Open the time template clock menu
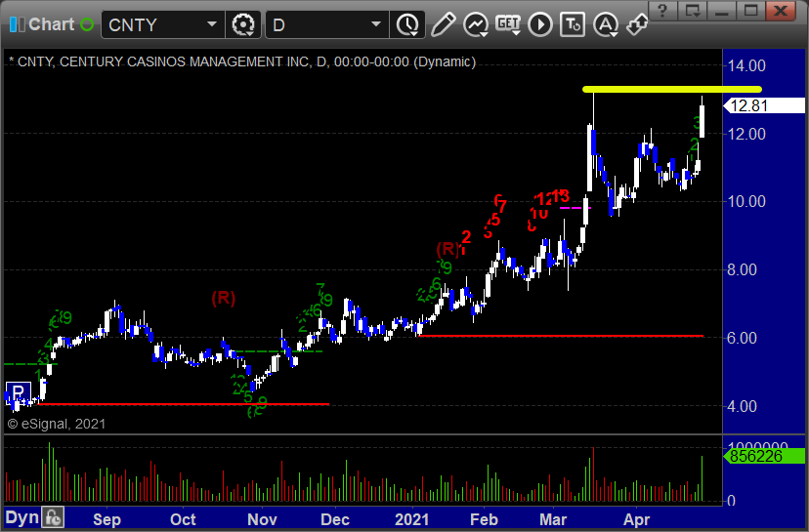The image size is (809, 532). 407,24
